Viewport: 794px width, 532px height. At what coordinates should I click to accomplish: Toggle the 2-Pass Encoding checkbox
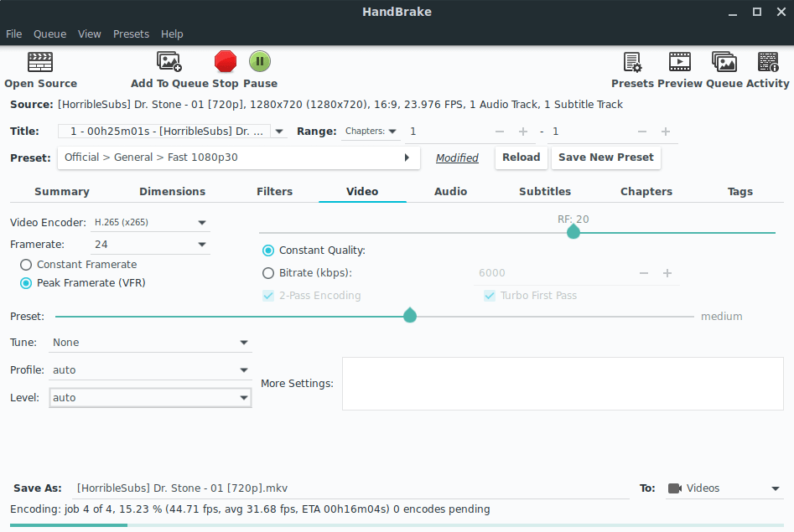pyautogui.click(x=267, y=296)
